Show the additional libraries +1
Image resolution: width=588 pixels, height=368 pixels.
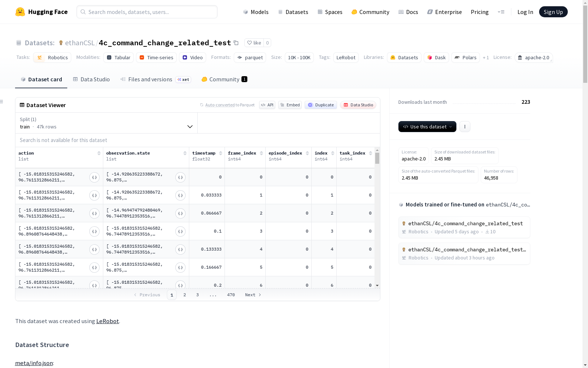[x=486, y=58]
